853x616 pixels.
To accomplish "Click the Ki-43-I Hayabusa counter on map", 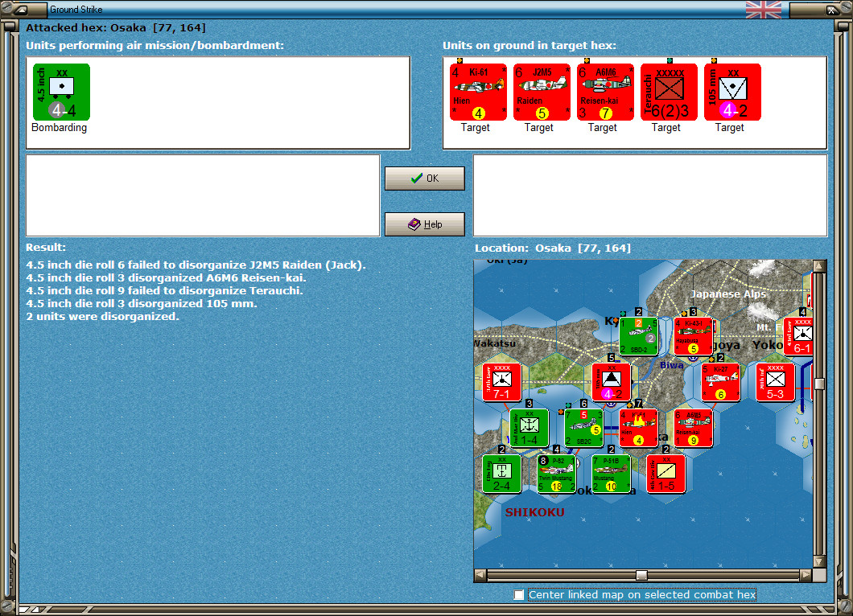I will pyautogui.click(x=693, y=336).
